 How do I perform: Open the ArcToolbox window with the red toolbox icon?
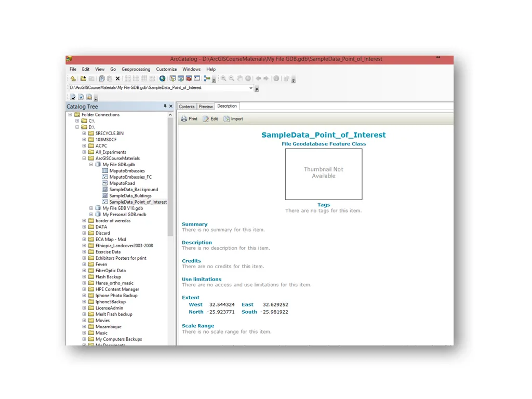click(189, 79)
